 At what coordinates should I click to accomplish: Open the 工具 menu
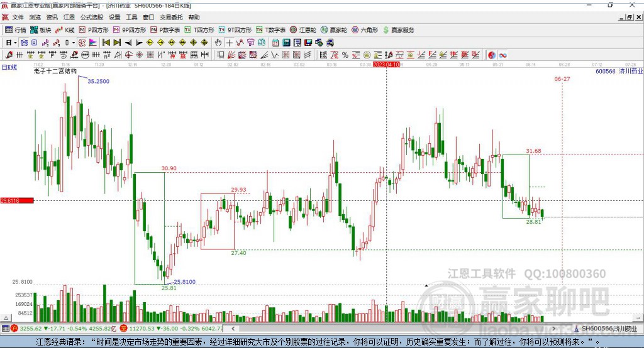click(x=131, y=17)
